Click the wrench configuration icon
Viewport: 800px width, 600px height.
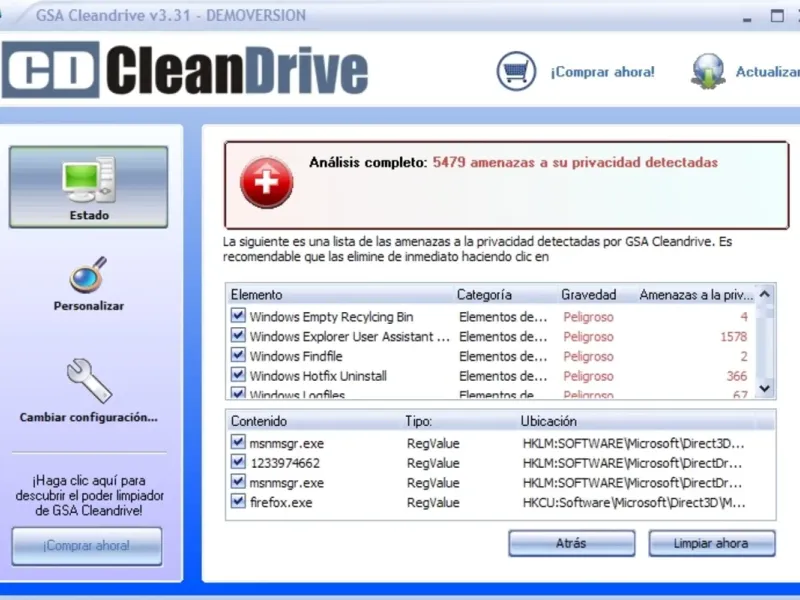coord(89,381)
